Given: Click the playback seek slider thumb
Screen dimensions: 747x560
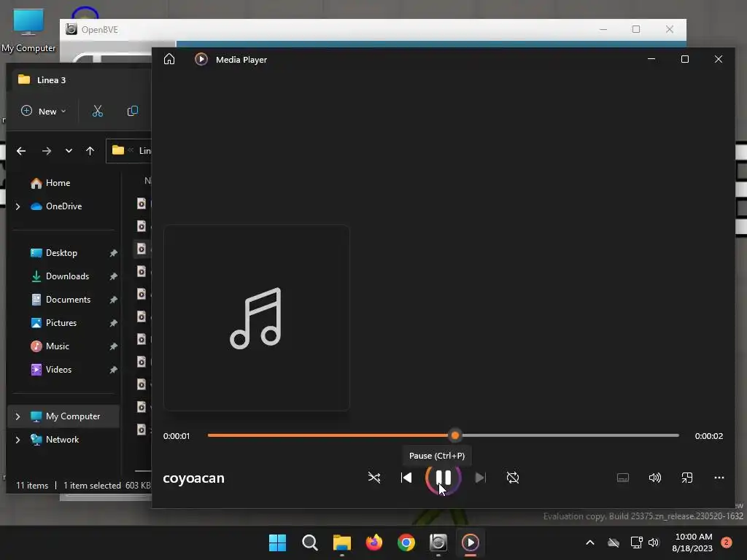Looking at the screenshot, I should point(455,435).
